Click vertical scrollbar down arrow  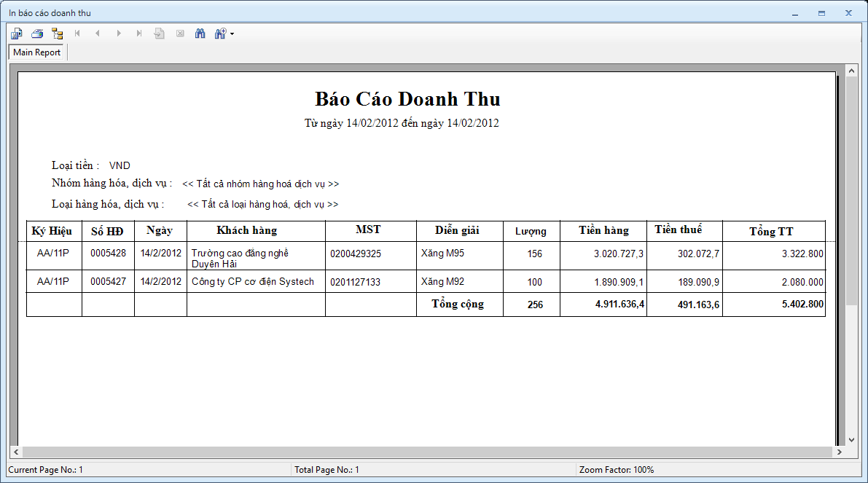pos(851,439)
